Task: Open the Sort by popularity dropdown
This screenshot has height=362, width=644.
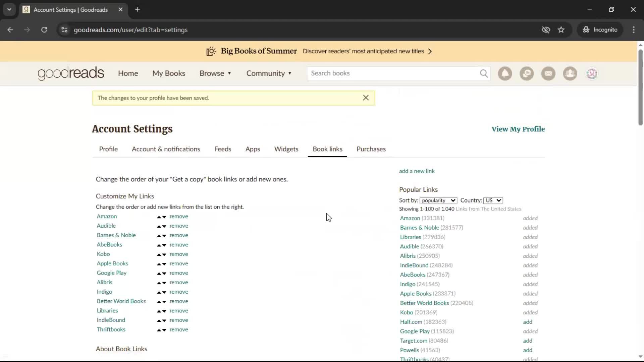Action: [x=438, y=200]
